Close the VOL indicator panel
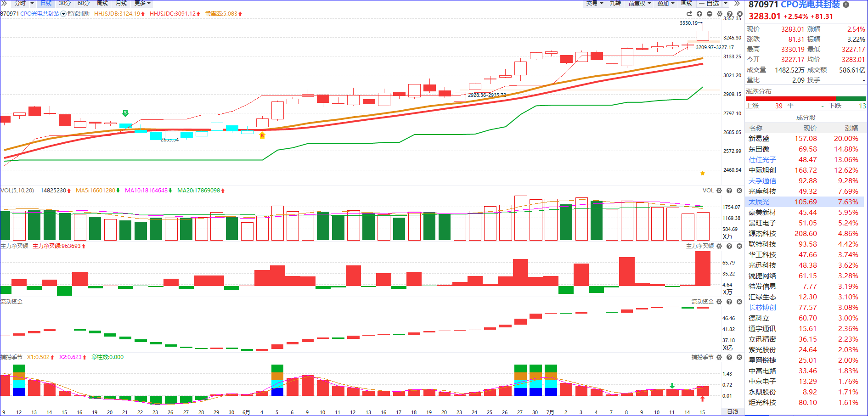Screen dimensions: 868x416 739,191
